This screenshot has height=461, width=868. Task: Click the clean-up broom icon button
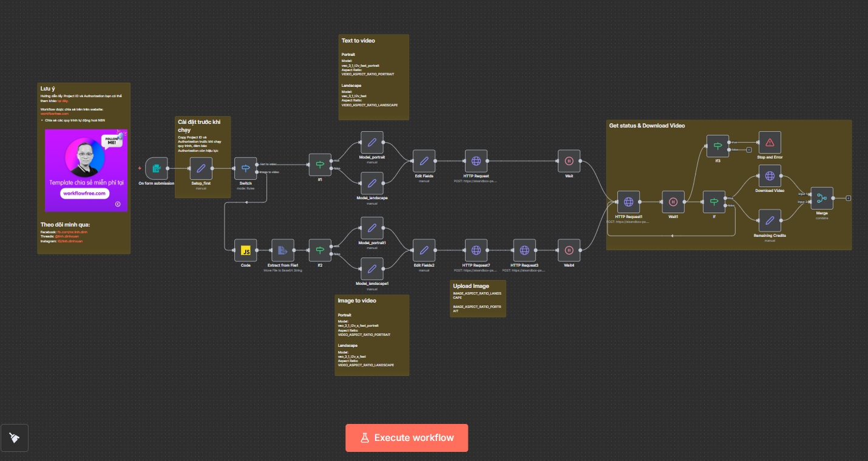click(x=15, y=438)
